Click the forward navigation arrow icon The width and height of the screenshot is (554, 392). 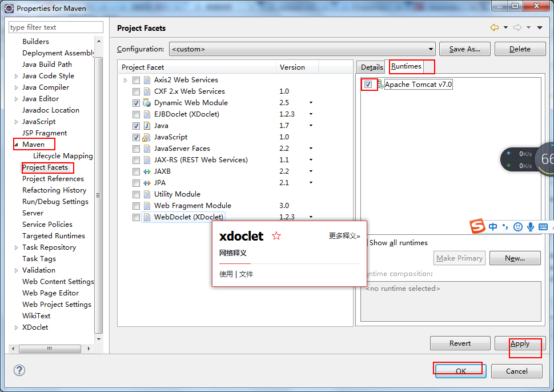pos(517,27)
